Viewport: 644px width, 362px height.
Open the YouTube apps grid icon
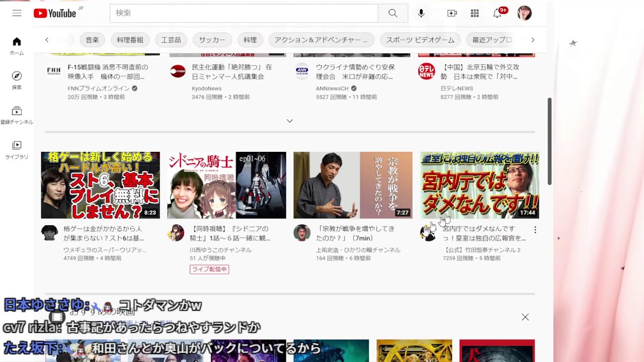click(474, 13)
